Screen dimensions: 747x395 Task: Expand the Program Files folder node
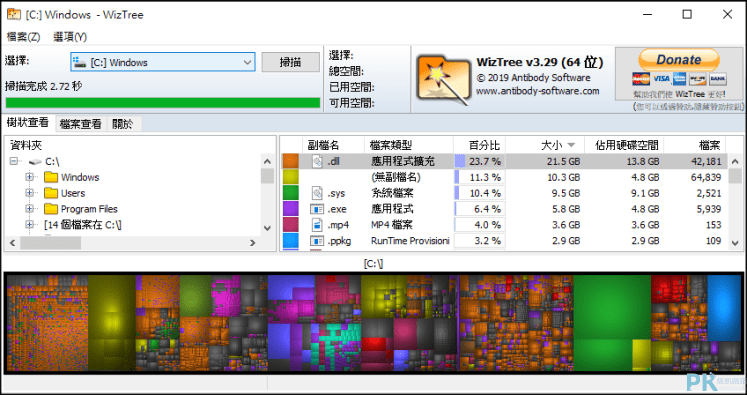(x=30, y=209)
